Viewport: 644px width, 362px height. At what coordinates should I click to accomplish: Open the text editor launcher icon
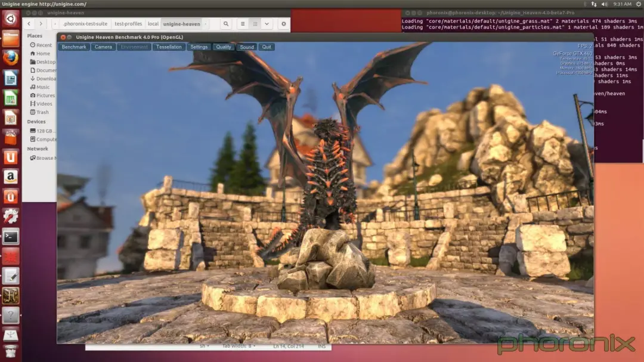tap(11, 276)
